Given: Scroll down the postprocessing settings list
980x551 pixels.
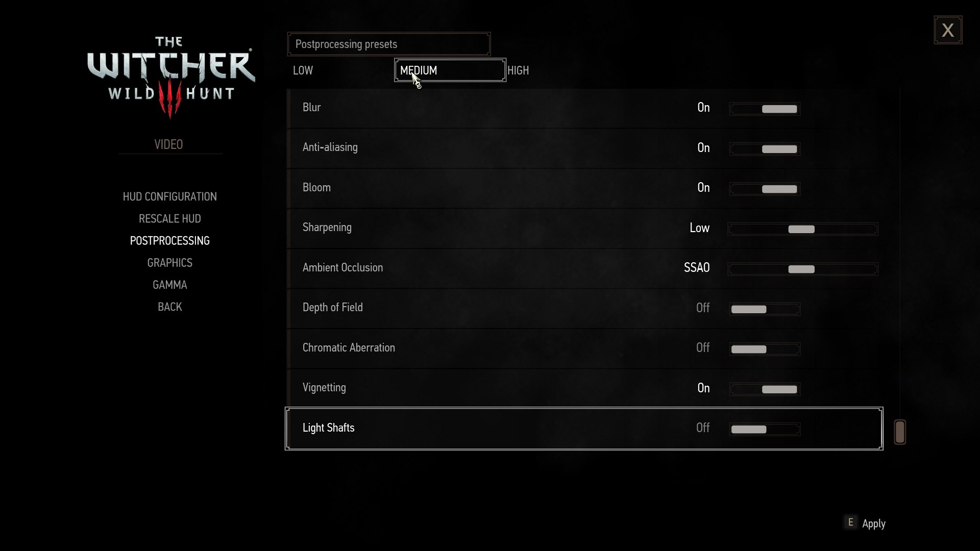Looking at the screenshot, I should coord(899,431).
